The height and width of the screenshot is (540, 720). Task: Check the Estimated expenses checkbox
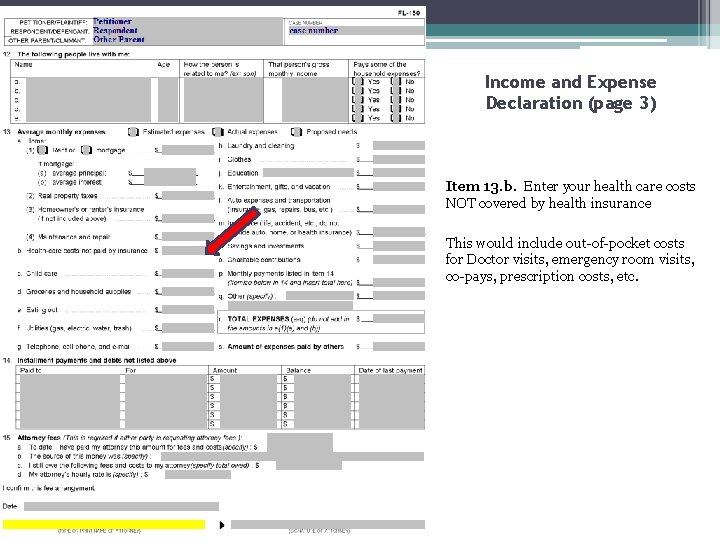(133, 132)
